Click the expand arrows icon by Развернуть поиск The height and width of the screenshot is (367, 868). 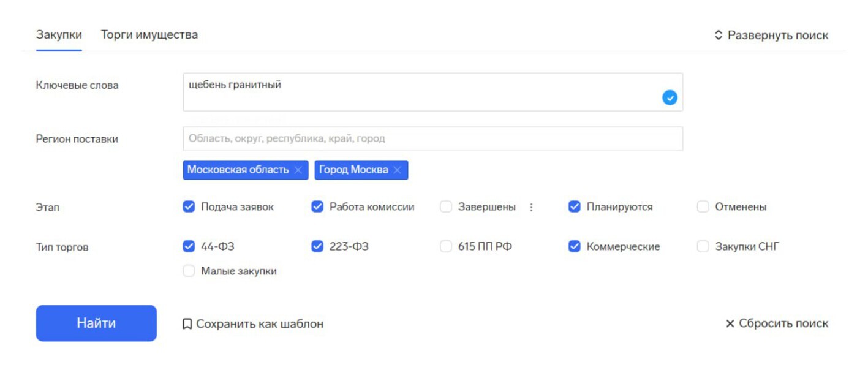tap(719, 36)
